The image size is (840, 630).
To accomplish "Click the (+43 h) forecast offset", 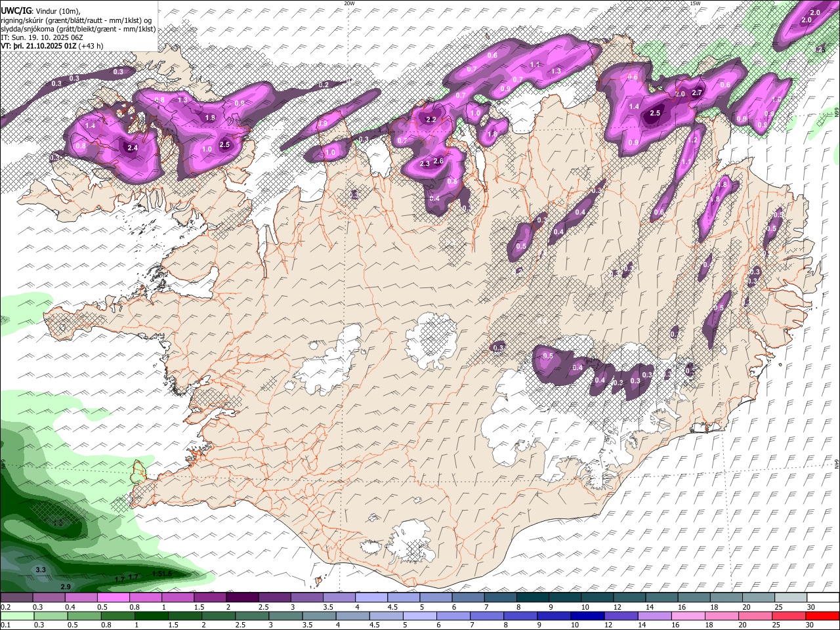I will tap(91, 46).
